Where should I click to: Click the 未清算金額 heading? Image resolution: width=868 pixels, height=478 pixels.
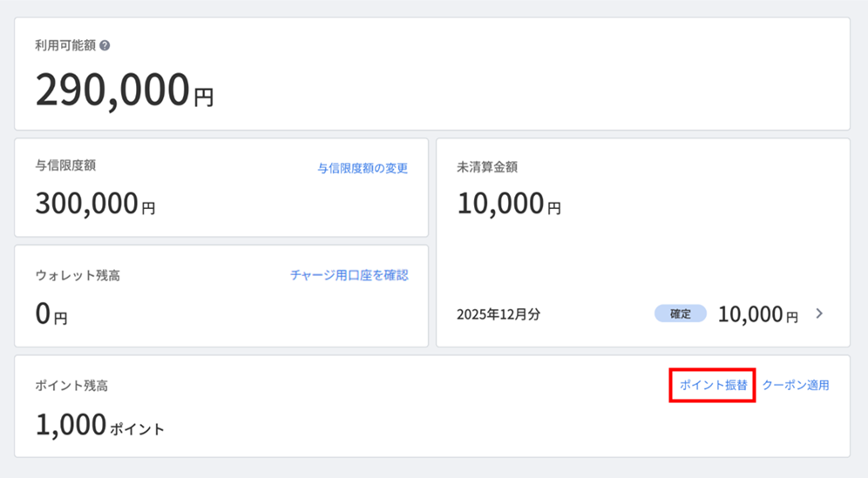point(487,167)
